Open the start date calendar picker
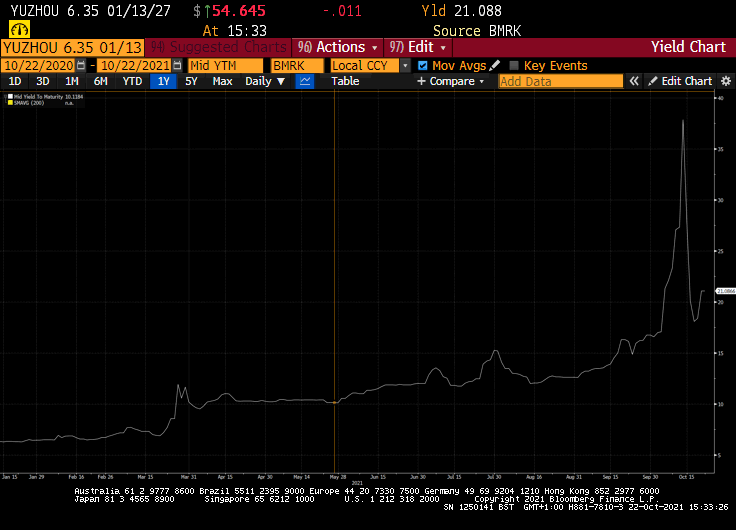Screen dimensions: 736x530 point(81,65)
